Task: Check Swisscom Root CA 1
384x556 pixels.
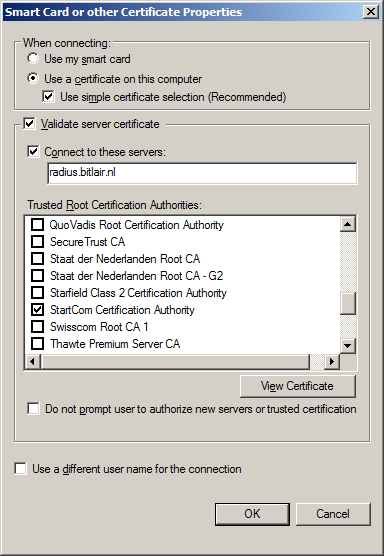Action: point(37,327)
